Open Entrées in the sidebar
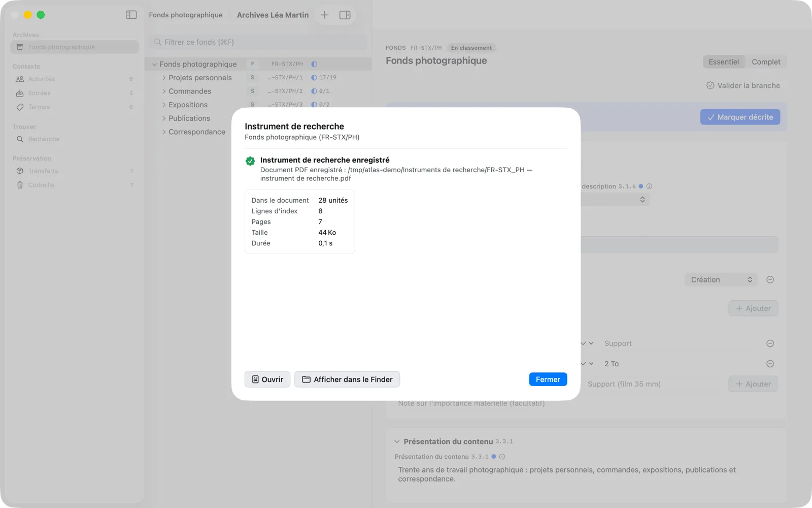The image size is (812, 508). click(74, 93)
